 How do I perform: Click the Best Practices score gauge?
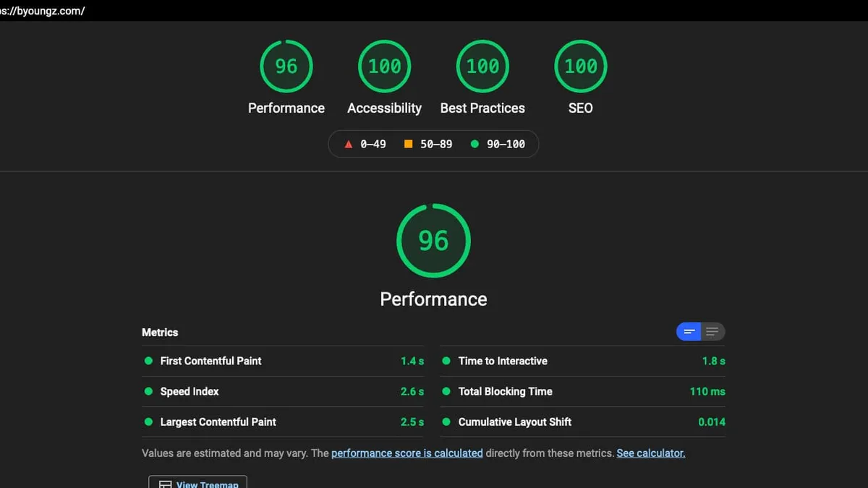click(482, 67)
